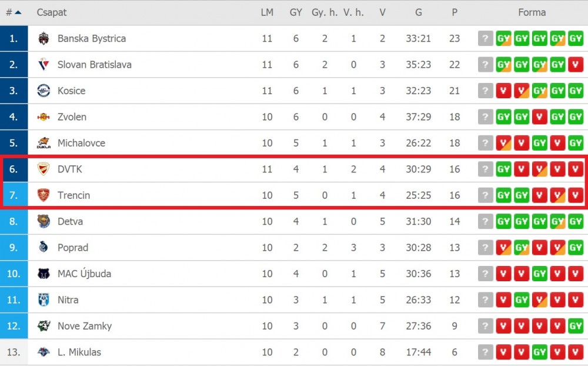588x366 pixels.
Task: Click the last red V form badge for Slovan Bratislava
Action: tap(575, 65)
